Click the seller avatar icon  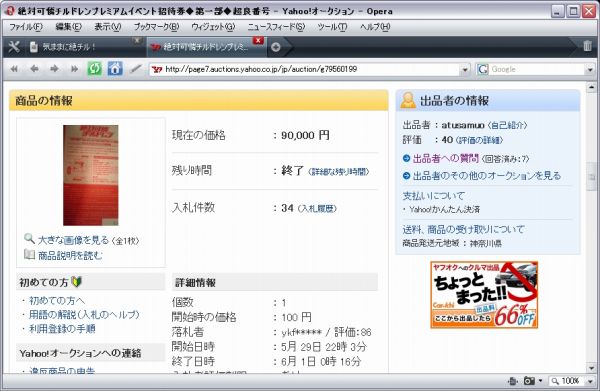[x=408, y=100]
